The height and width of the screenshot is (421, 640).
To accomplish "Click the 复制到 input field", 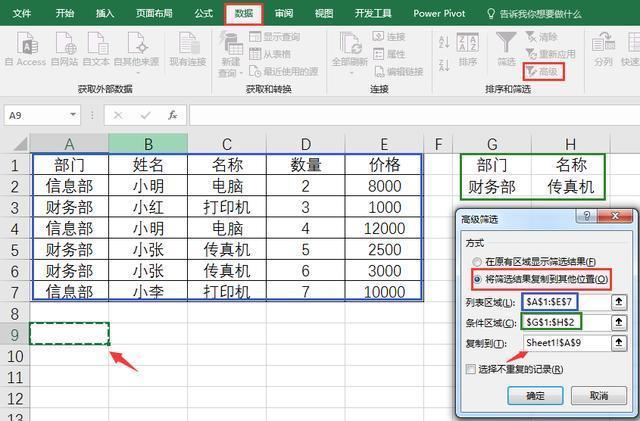I will (x=567, y=343).
